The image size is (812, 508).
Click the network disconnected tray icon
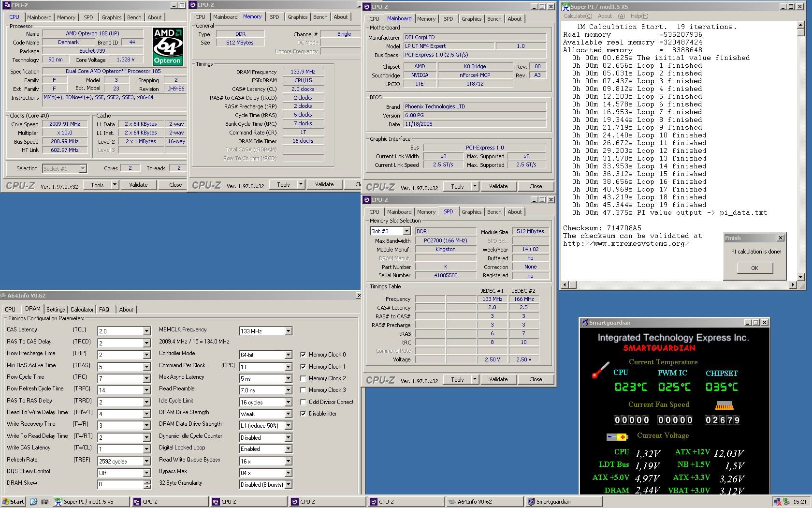click(x=777, y=502)
